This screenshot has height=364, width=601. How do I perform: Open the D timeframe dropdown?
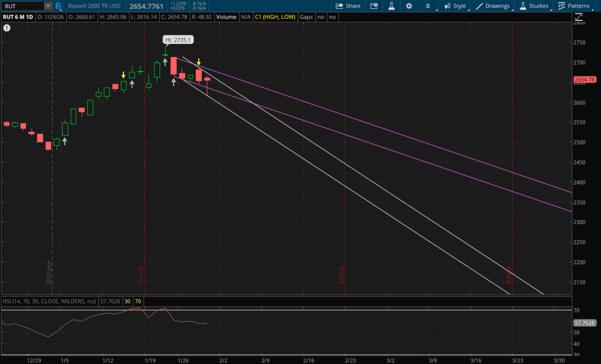point(428,6)
